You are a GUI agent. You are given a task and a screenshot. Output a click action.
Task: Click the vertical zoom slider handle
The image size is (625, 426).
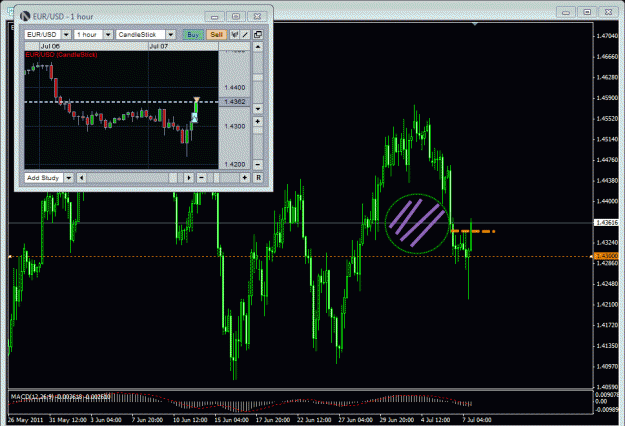point(258,130)
